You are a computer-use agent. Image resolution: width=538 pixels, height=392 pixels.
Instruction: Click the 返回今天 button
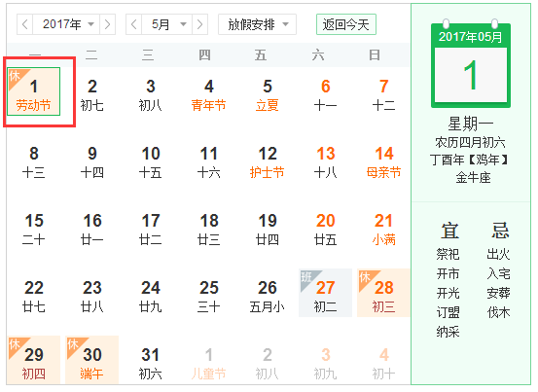tap(346, 24)
